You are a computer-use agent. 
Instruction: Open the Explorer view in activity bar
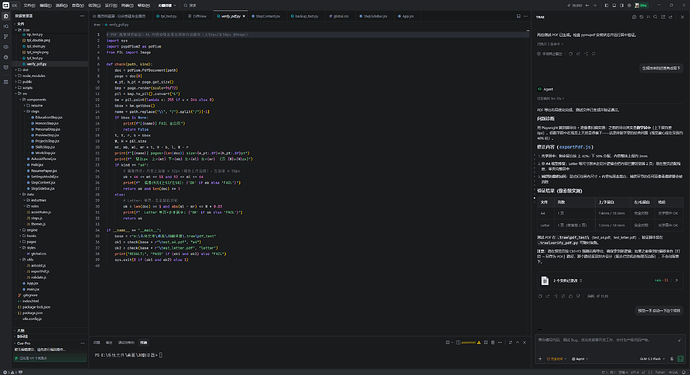(6, 16)
